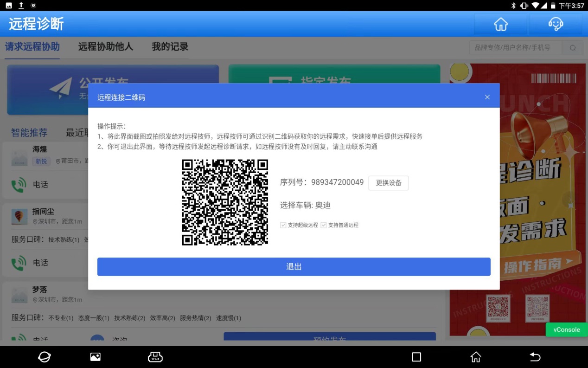The image size is (588, 368).
Task: Click serial number 989347200049
Action: click(x=337, y=182)
